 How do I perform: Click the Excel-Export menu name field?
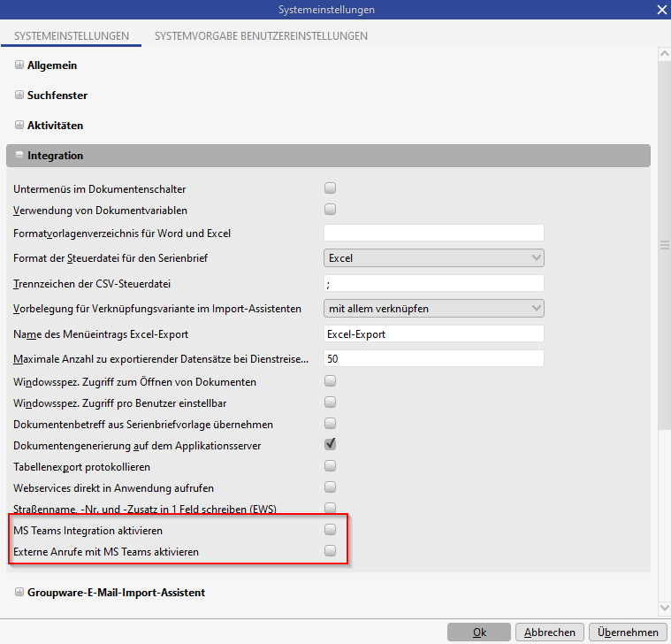click(x=433, y=334)
